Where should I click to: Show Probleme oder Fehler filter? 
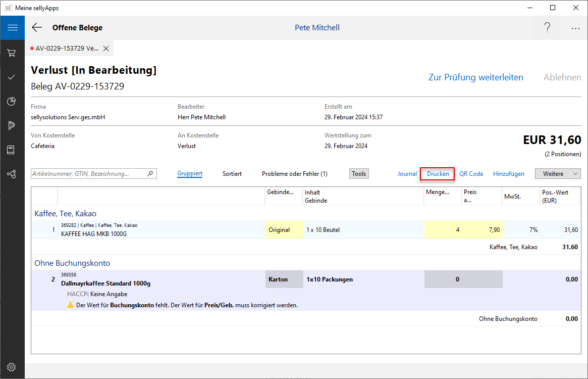[x=294, y=174]
